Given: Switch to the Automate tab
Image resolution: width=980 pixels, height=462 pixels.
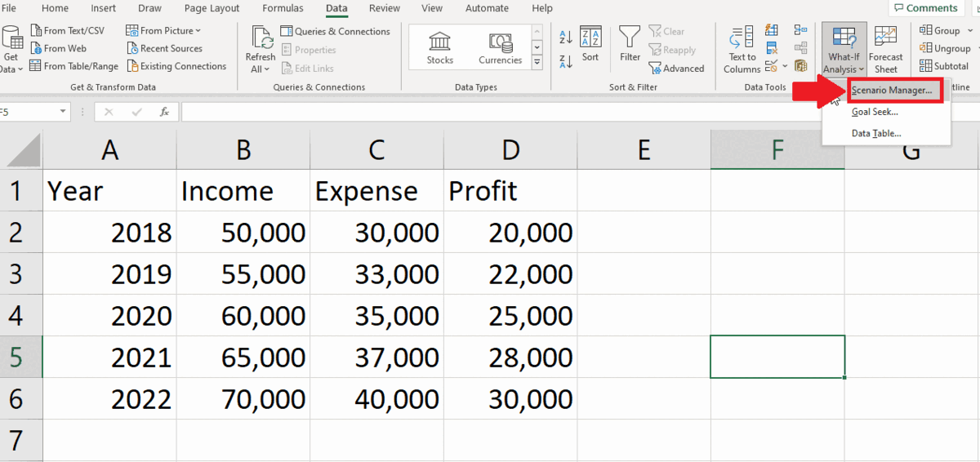Looking at the screenshot, I should pos(487,8).
